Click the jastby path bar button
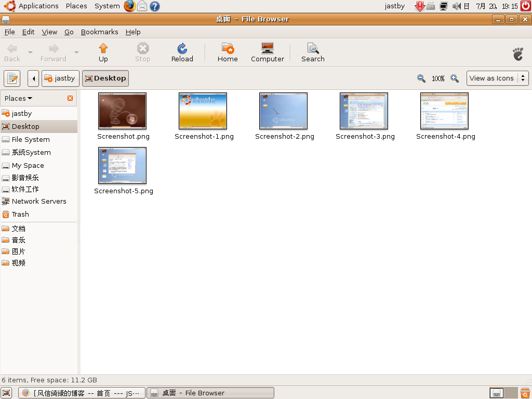This screenshot has height=399, width=532. pos(60,78)
